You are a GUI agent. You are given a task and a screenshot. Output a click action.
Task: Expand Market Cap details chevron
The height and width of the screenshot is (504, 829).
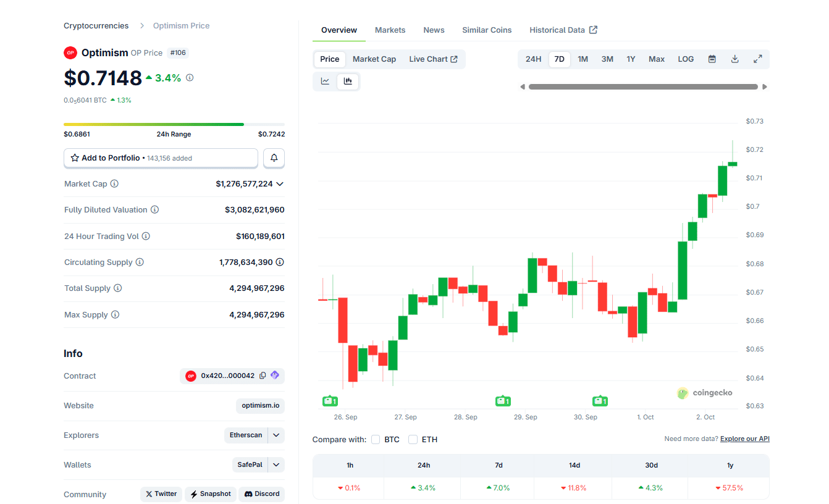click(280, 184)
